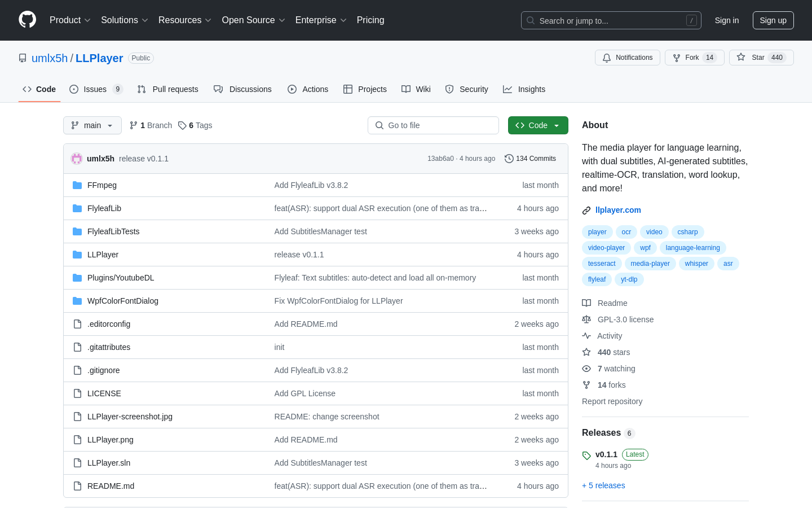Expand the Solutions menu
812x508 pixels.
point(125,20)
